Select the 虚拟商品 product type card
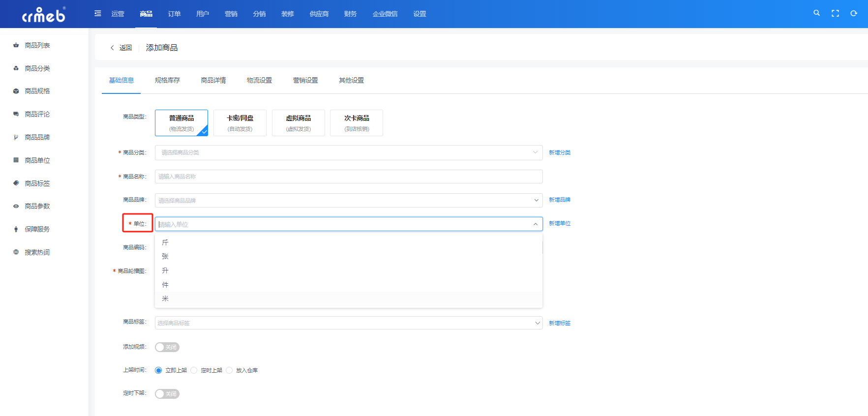Screen dimensions: 868x416 pyautogui.click(x=298, y=122)
